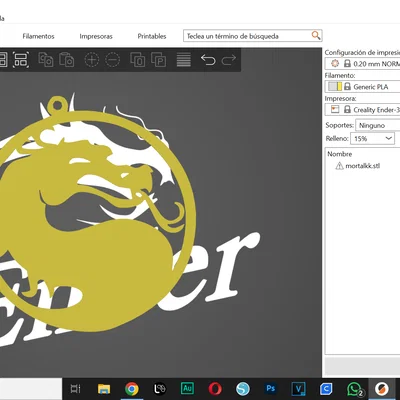Switch to the Impresoras tab
This screenshot has height=400, width=400.
[x=96, y=36]
